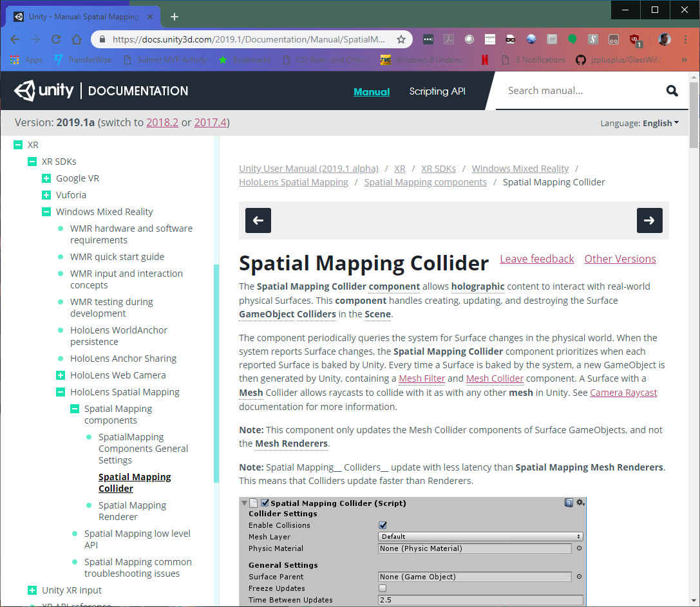Click the browser home icon
700x607 pixels.
(77, 39)
